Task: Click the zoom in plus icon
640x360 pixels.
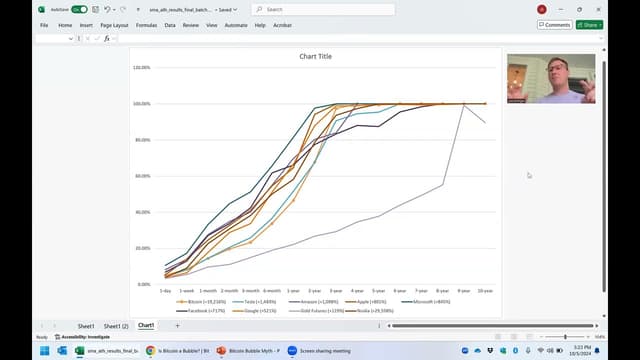Action: point(588,337)
